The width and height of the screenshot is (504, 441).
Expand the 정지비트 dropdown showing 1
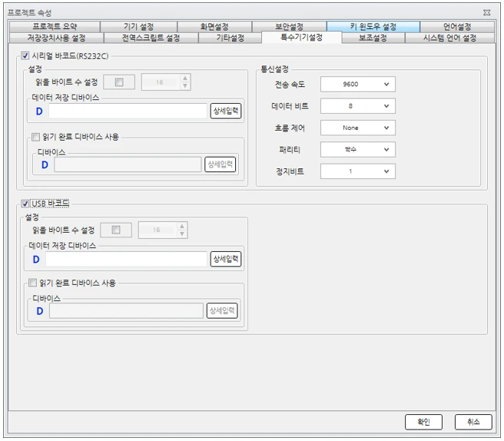[x=358, y=171]
